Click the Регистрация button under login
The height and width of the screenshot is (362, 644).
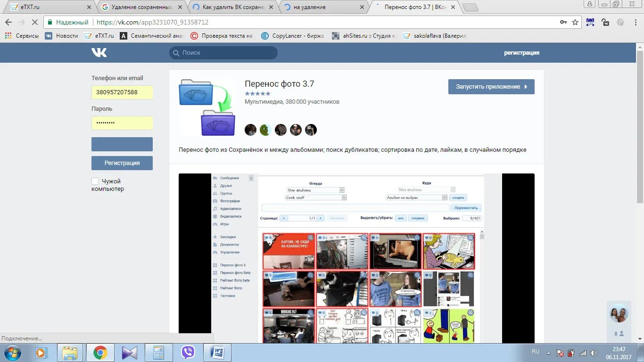[122, 163]
